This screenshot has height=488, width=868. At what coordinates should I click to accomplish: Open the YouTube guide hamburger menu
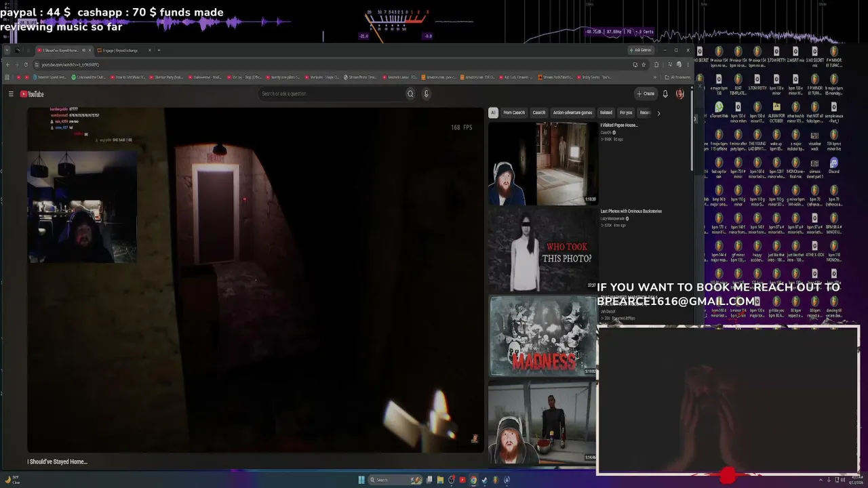point(11,94)
